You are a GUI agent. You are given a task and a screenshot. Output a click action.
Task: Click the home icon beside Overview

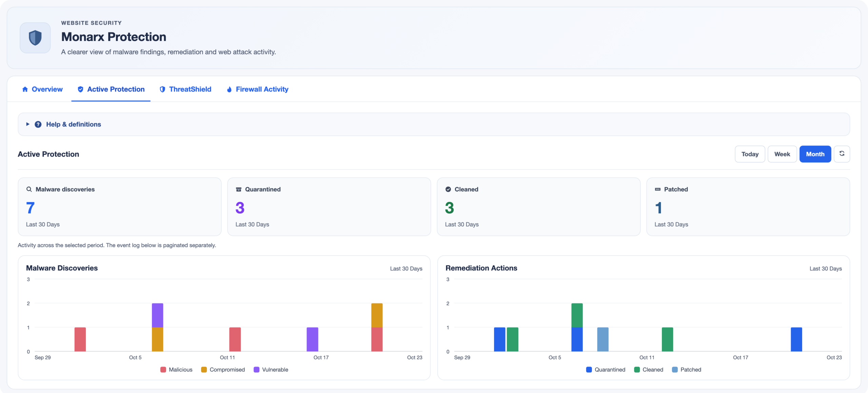25,89
